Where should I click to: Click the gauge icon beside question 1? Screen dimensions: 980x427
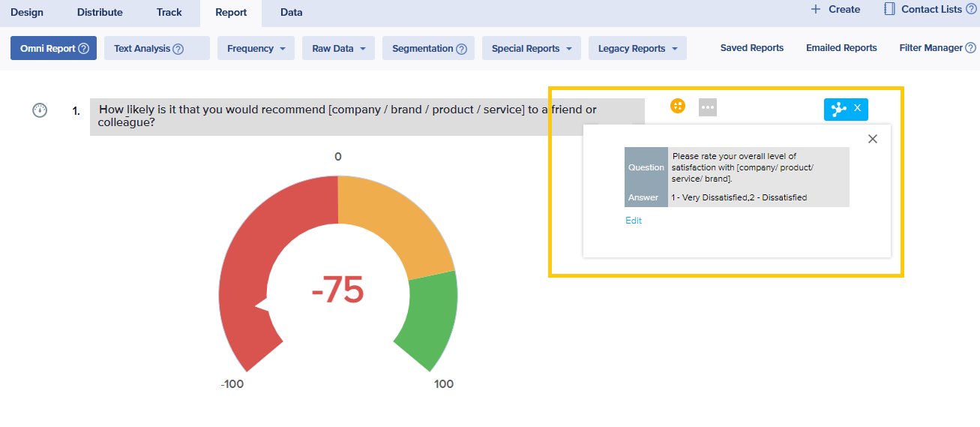pyautogui.click(x=40, y=110)
